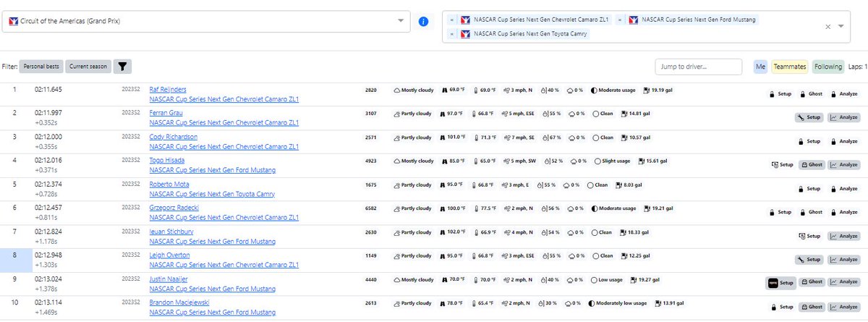This screenshot has height=322, width=868.
Task: Load Ghost for Brandon Maciejewski's lap
Action: [x=812, y=306]
